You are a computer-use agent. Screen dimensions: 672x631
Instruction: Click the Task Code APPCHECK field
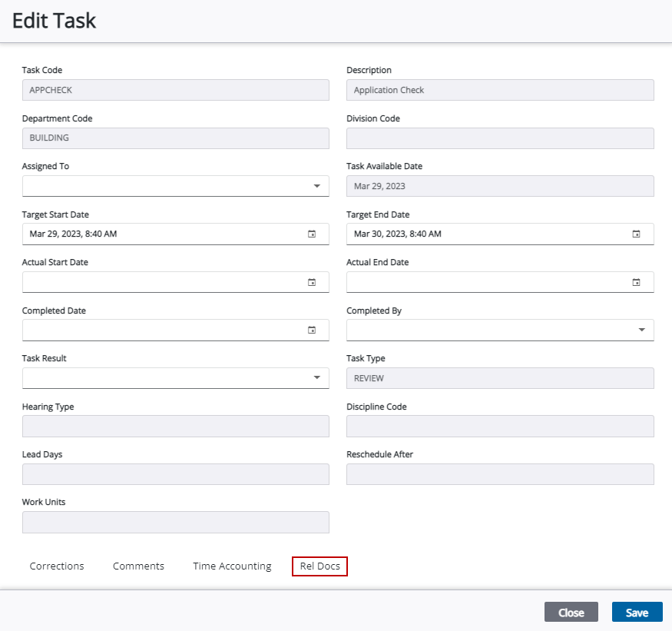click(x=176, y=90)
